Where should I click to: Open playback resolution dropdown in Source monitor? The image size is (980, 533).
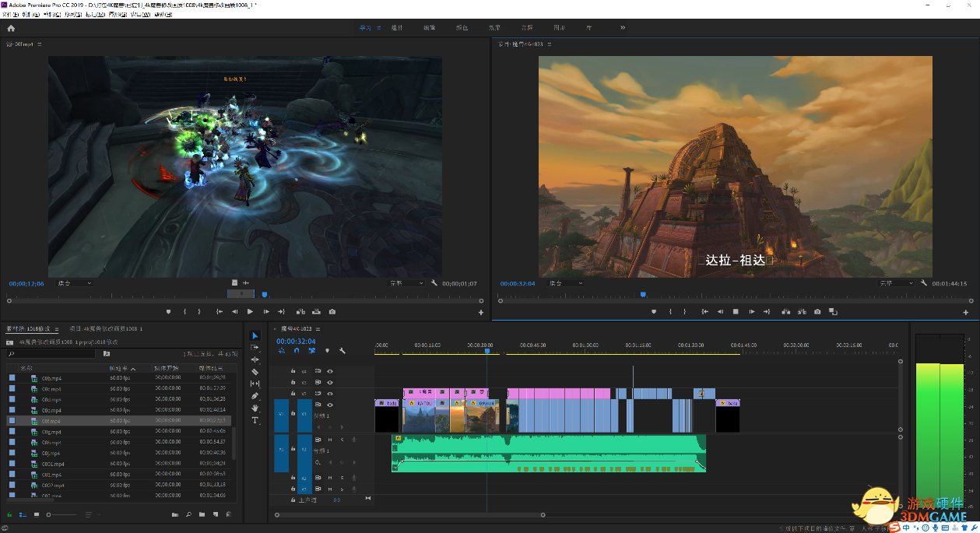coord(406,283)
